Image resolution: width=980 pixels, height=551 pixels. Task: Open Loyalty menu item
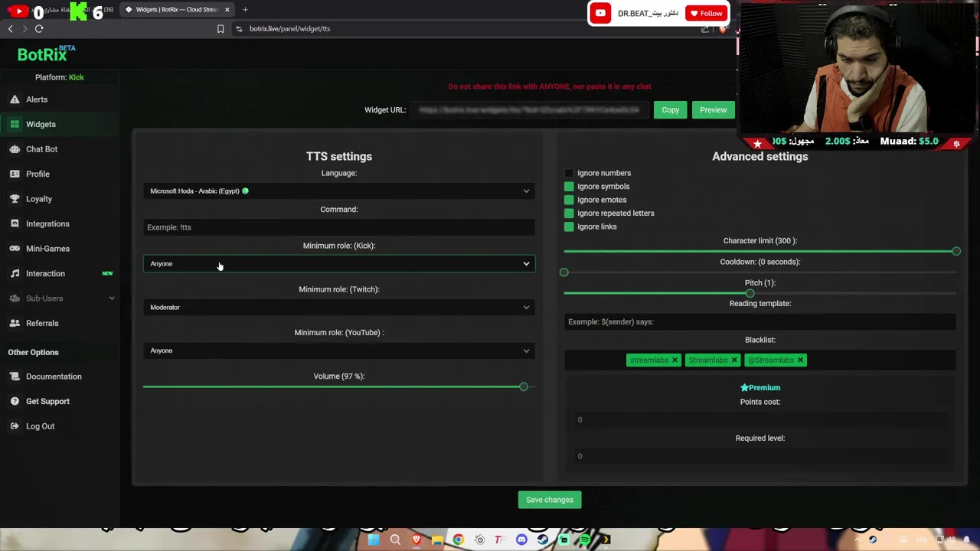39,199
